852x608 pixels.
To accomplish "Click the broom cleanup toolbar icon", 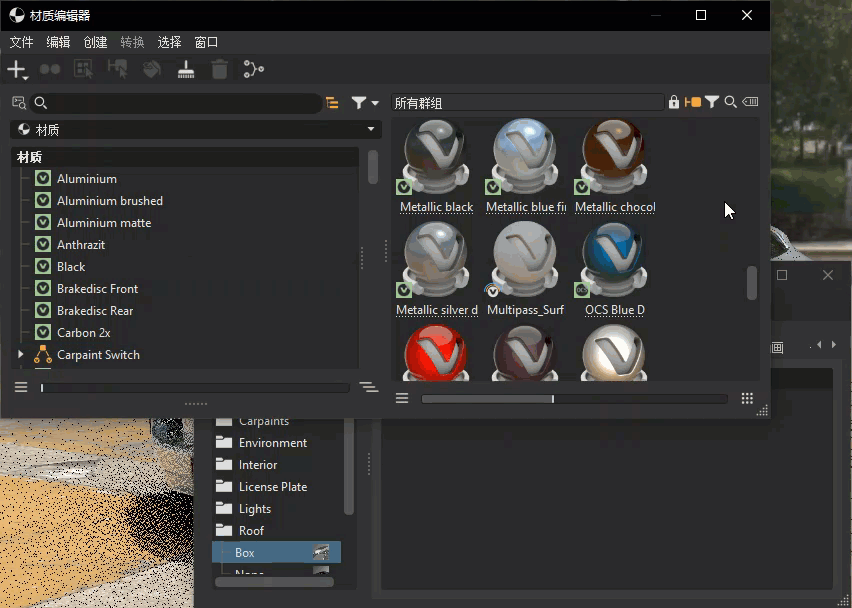I will point(186,70).
